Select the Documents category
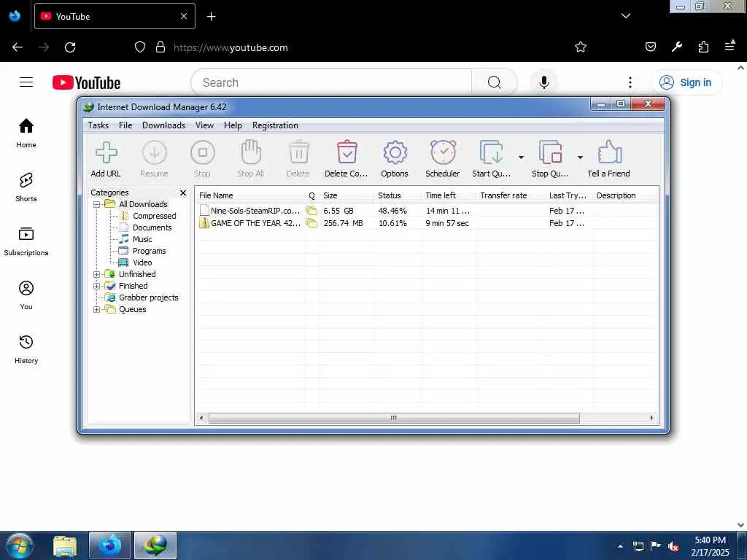747x560 pixels. pyautogui.click(x=152, y=227)
